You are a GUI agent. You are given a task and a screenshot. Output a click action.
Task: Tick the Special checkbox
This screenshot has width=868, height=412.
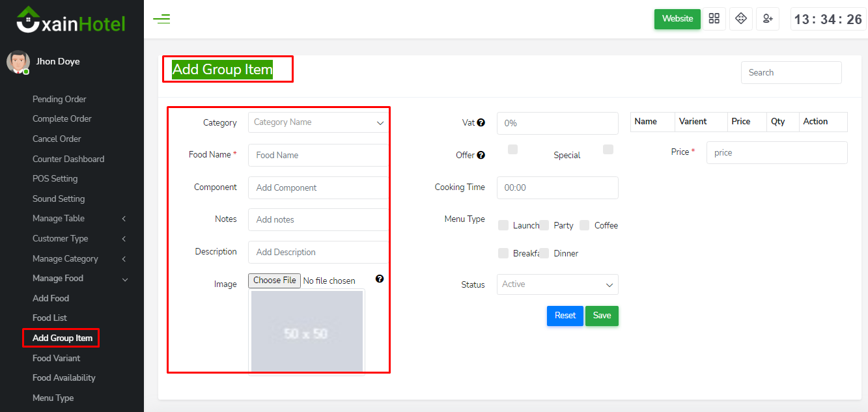pos(608,150)
